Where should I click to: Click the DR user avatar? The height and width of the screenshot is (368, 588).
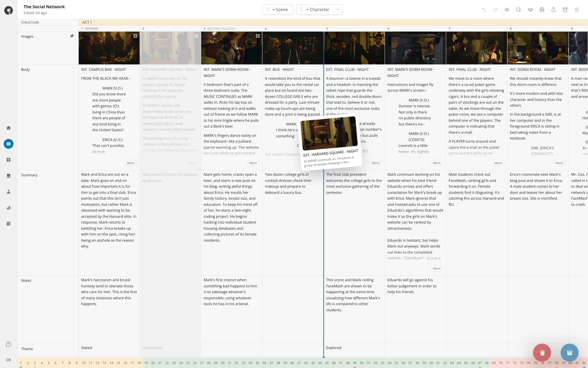pos(9,360)
